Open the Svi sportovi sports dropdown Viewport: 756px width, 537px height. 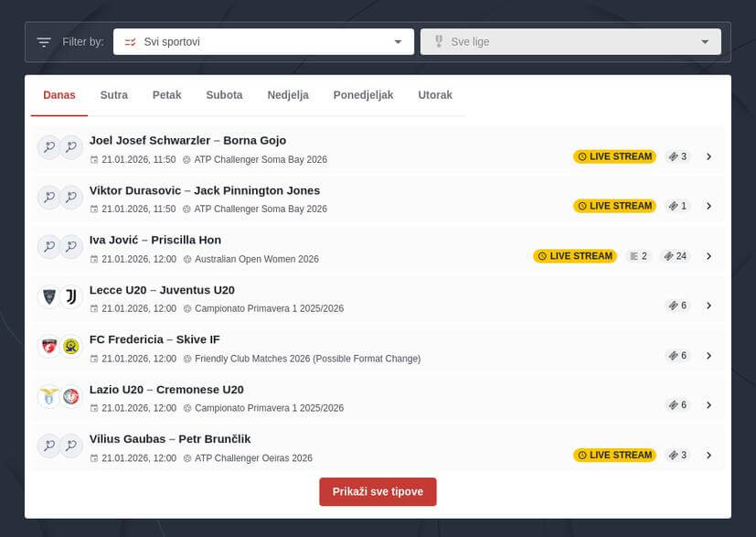tap(263, 42)
